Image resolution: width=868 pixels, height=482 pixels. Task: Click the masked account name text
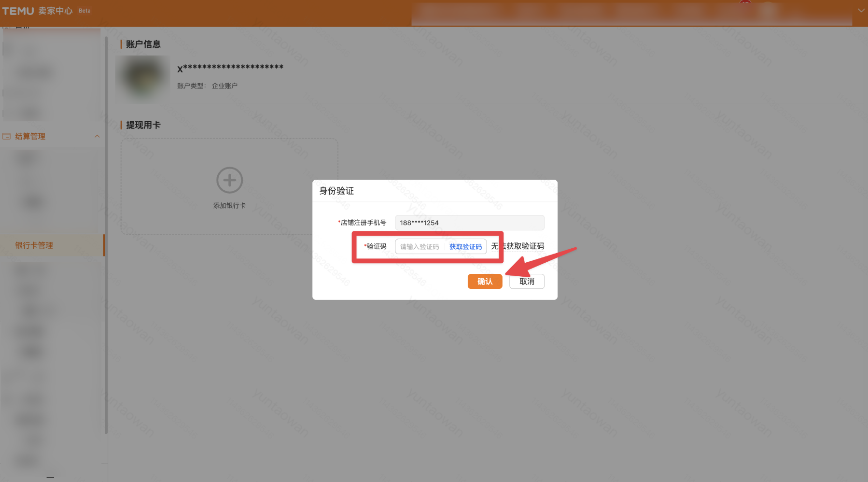[230, 68]
